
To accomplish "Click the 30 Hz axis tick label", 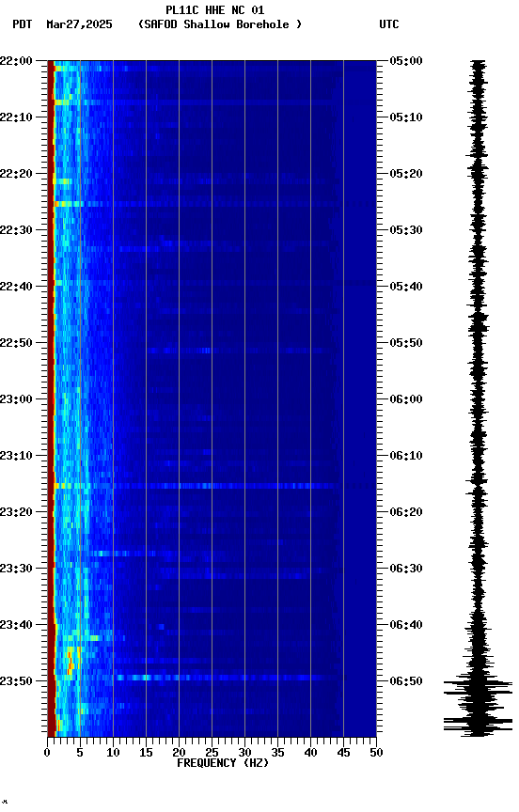I will (x=244, y=753).
